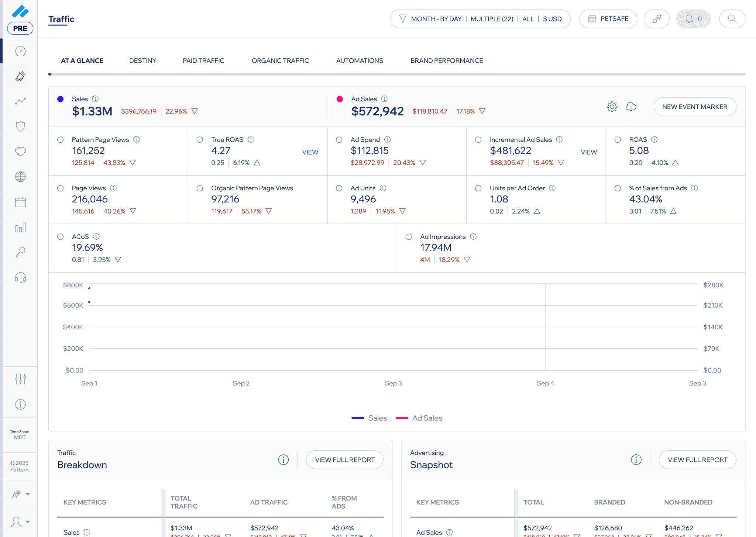
Task: Click the globe sidebar icon
Action: point(20,177)
